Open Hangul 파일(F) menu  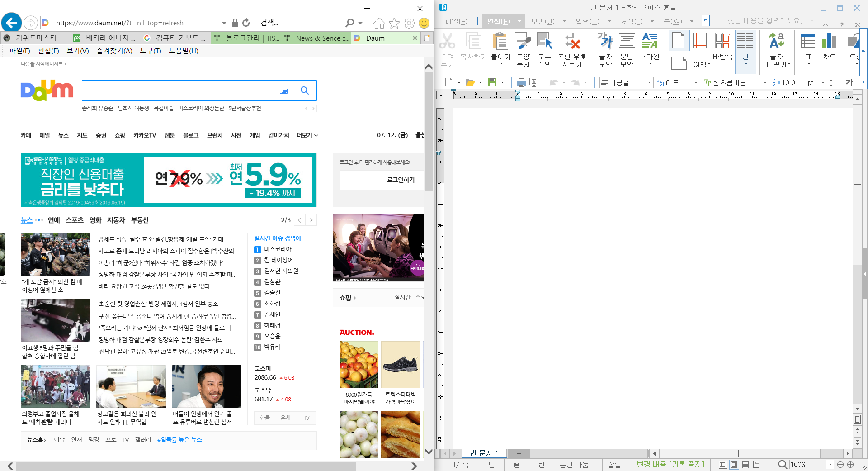click(x=456, y=21)
